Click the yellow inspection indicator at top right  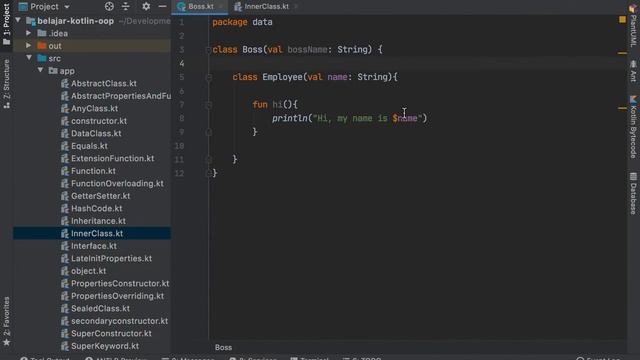(622, 19)
